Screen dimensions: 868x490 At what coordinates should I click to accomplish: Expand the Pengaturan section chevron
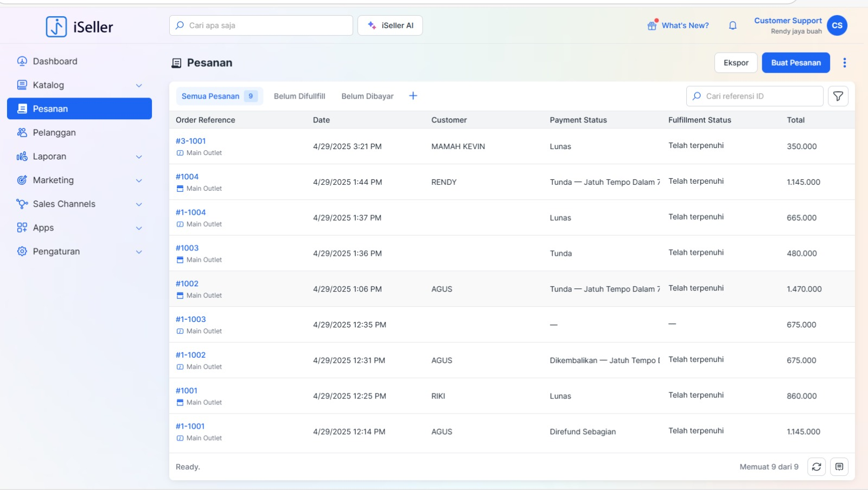[139, 252]
